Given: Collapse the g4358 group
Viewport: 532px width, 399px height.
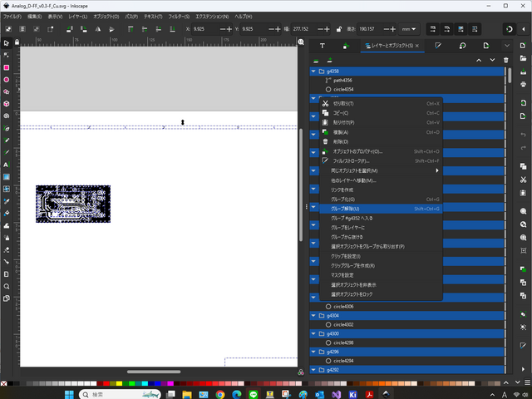Looking at the screenshot, I should click(x=313, y=71).
